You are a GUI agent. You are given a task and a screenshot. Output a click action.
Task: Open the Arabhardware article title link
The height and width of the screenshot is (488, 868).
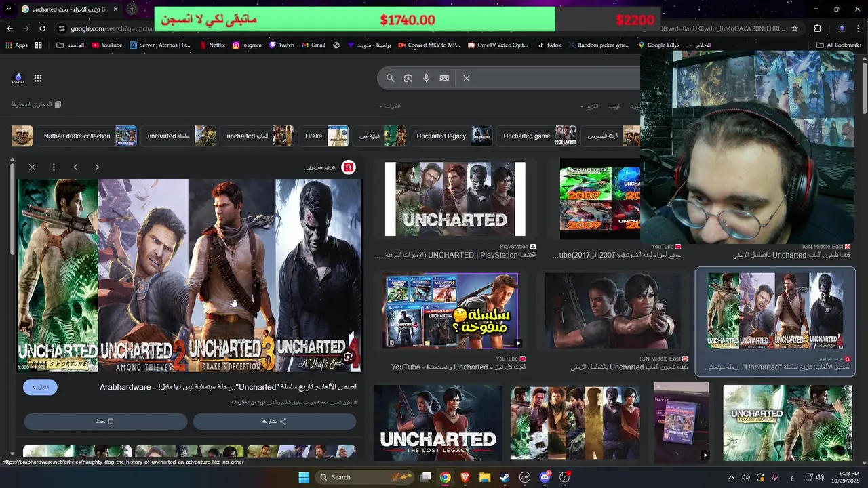(x=228, y=387)
